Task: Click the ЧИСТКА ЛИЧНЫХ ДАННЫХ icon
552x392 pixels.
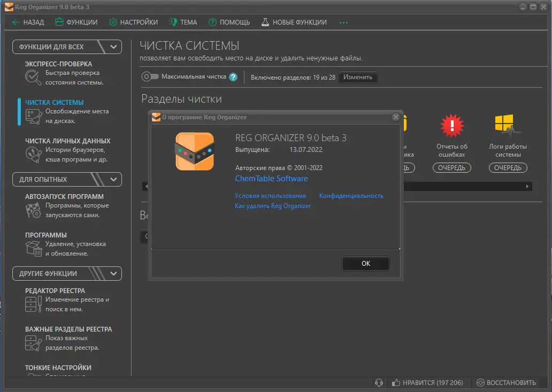Action: [x=34, y=155]
